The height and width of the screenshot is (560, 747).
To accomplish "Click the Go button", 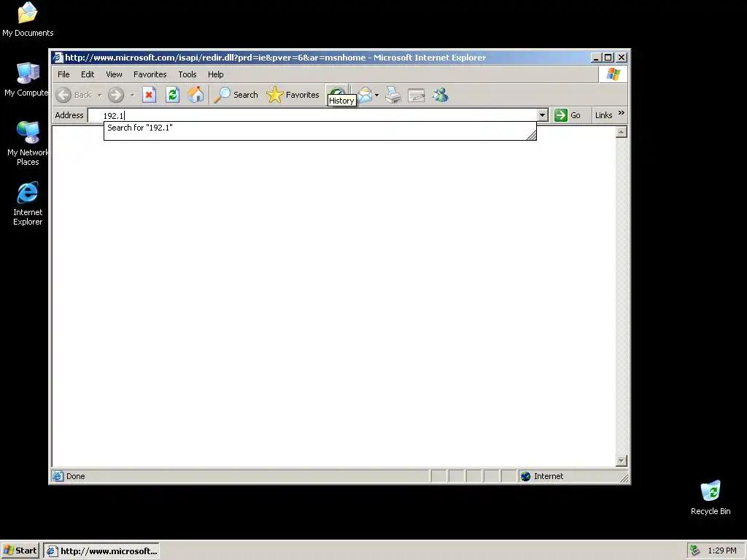I will pos(568,115).
